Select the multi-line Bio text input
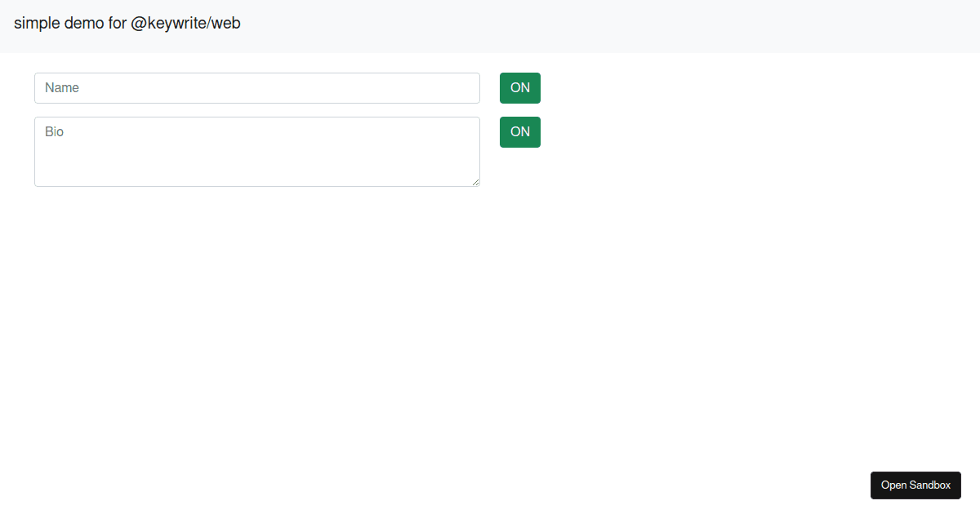Screen dimensions: 980x514 coord(256,152)
